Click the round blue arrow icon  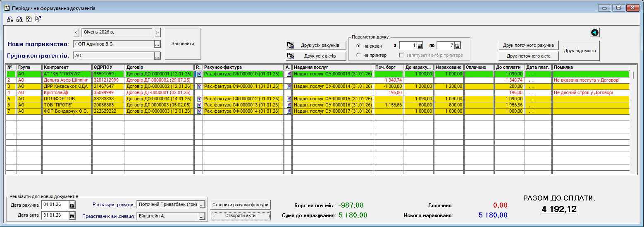coord(594,33)
